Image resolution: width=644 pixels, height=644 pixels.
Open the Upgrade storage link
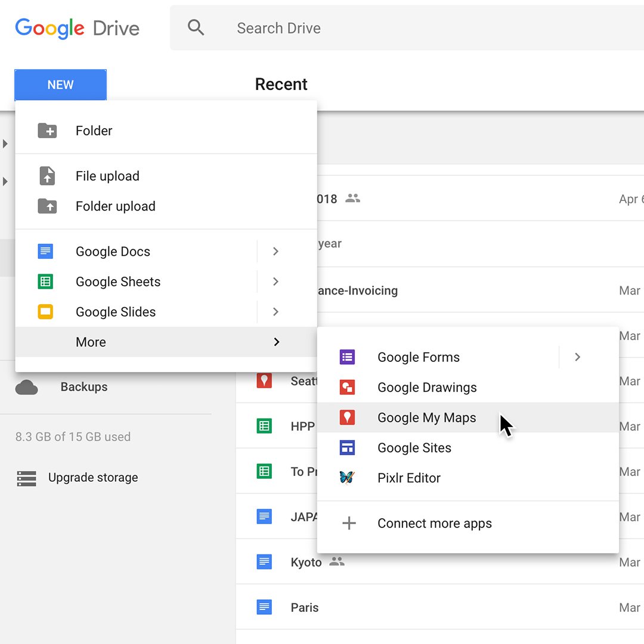point(93,477)
